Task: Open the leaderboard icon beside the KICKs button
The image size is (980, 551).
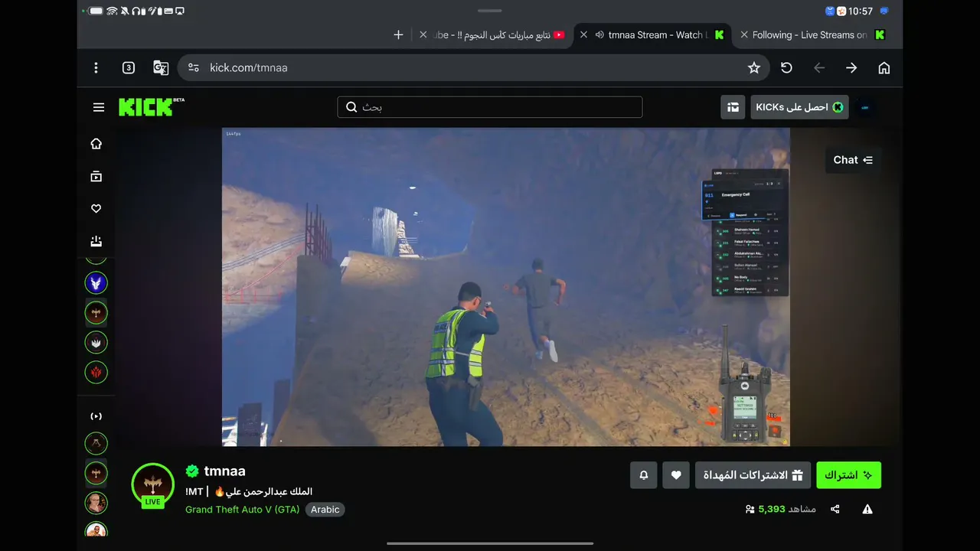Action: click(x=733, y=107)
